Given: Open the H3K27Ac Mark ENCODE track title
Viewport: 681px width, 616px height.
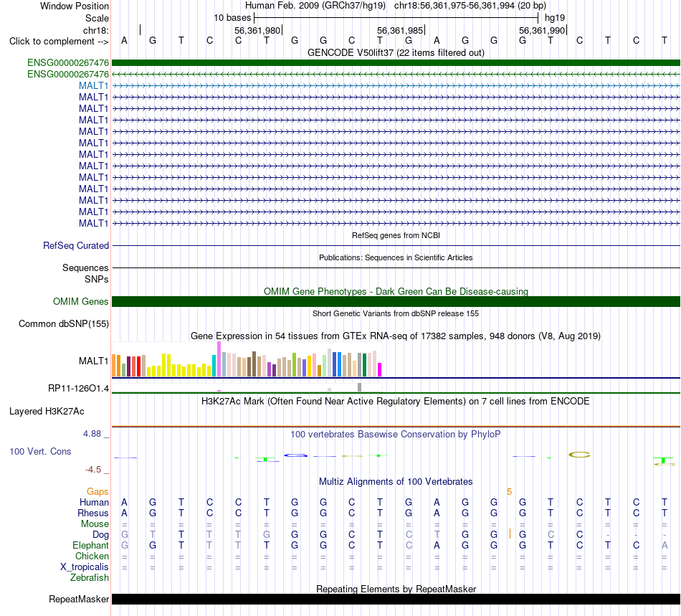Looking at the screenshot, I should pyautogui.click(x=396, y=401).
